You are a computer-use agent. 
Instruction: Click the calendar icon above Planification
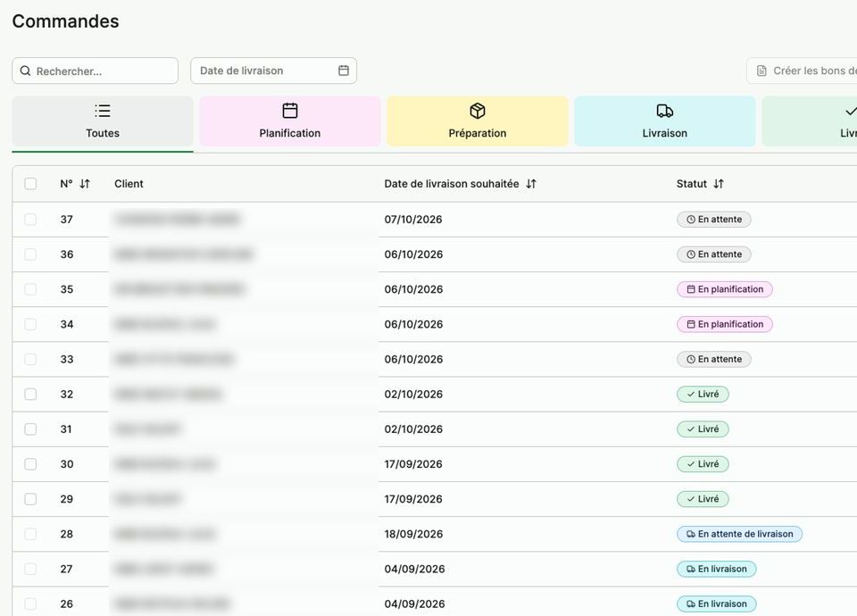tap(289, 111)
